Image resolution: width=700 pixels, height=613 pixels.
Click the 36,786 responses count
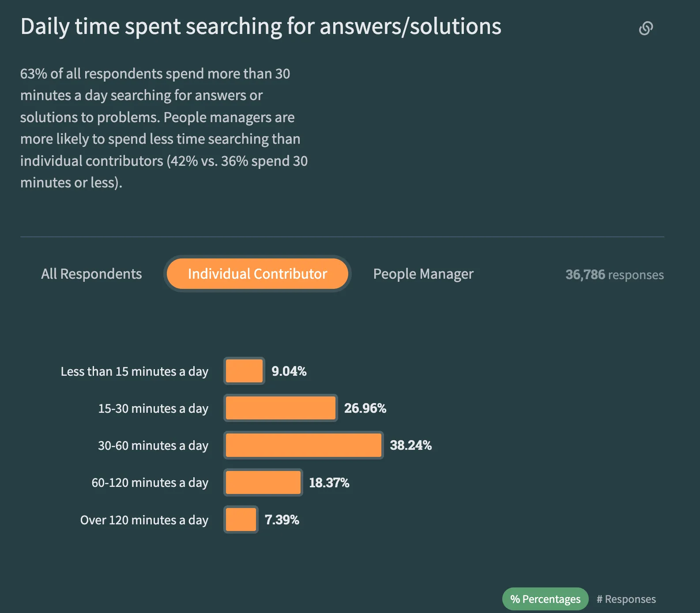click(614, 275)
